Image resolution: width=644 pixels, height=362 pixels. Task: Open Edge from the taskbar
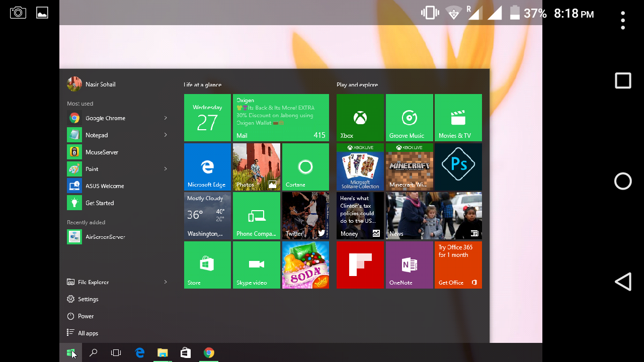pyautogui.click(x=140, y=353)
